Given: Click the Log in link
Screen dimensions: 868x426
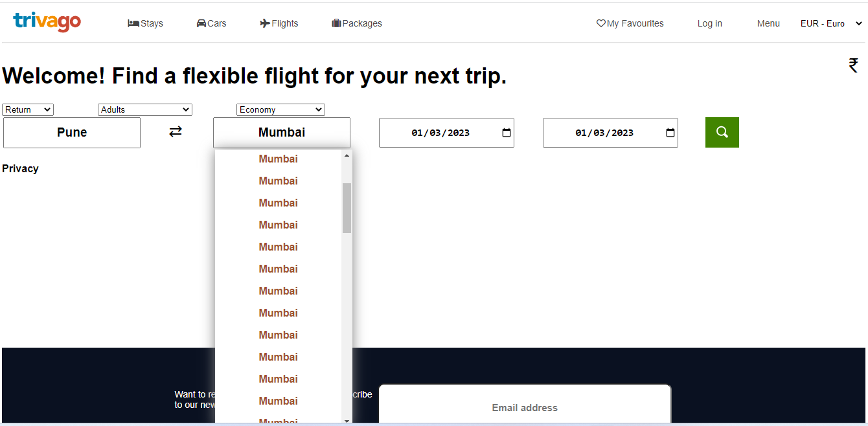Looking at the screenshot, I should pos(709,23).
